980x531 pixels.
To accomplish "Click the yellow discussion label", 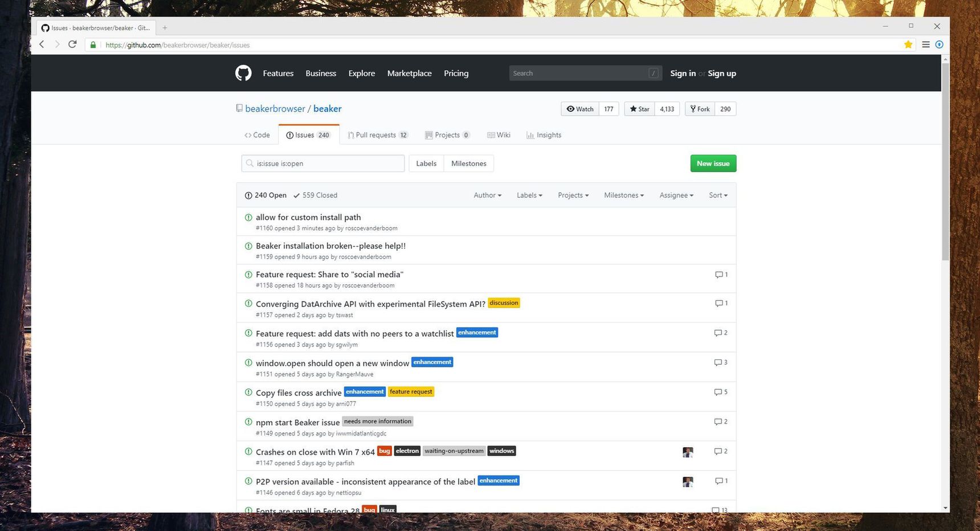I will 504,303.
